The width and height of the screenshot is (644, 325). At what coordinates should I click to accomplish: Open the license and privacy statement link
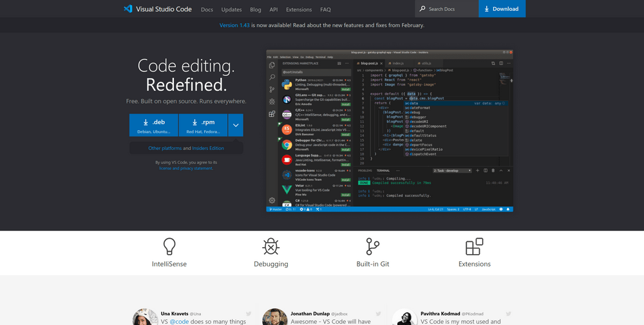[x=185, y=168]
